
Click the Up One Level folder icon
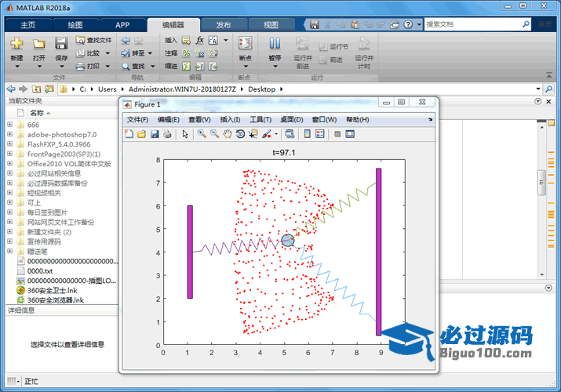click(x=36, y=89)
